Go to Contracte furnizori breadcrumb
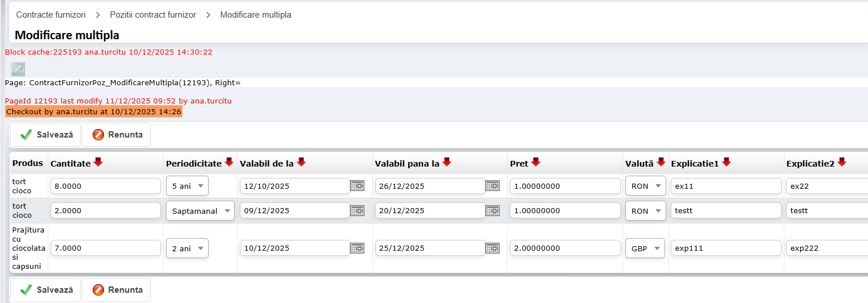The height and width of the screenshot is (303, 868). (x=51, y=15)
